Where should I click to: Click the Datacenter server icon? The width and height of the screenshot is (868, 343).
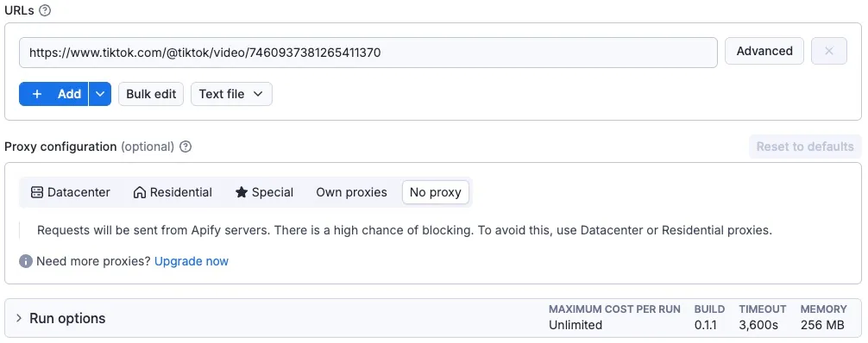[x=36, y=192]
